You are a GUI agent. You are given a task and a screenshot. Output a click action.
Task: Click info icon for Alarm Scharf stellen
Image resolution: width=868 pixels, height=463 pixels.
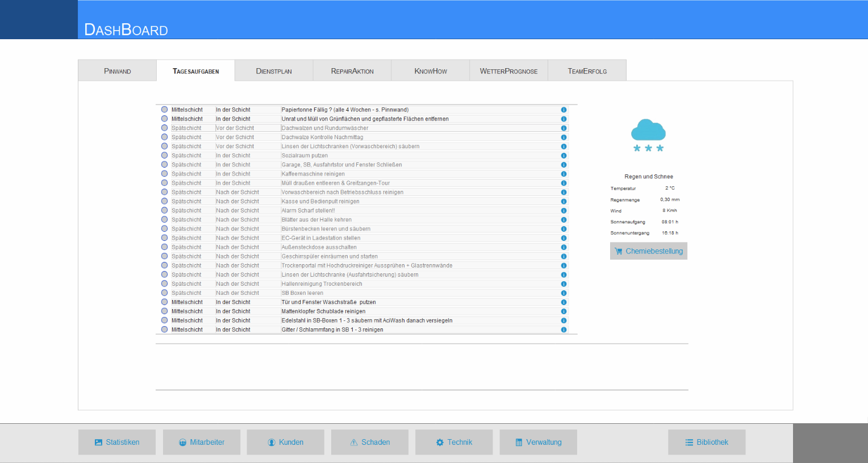pyautogui.click(x=564, y=211)
